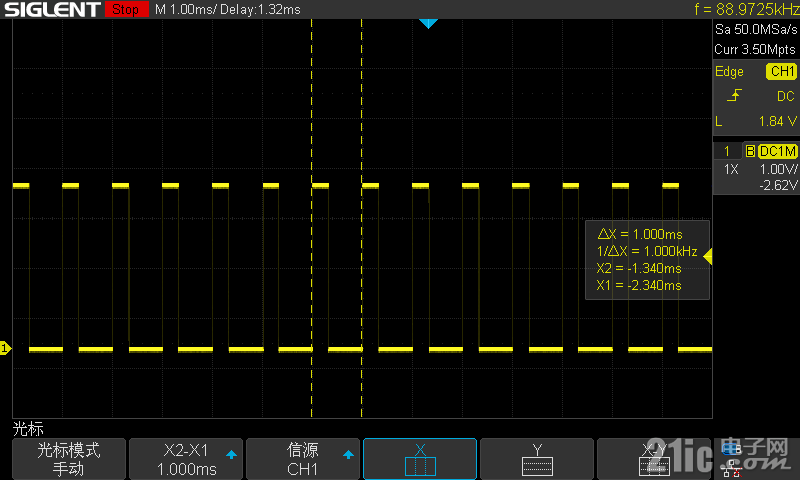Click the B bandwidth limit indicator

(750, 151)
